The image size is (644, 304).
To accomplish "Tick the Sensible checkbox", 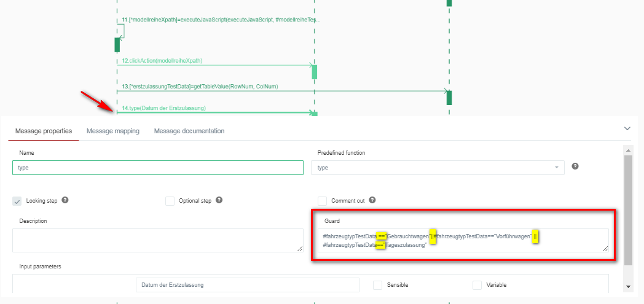I will [x=378, y=285].
